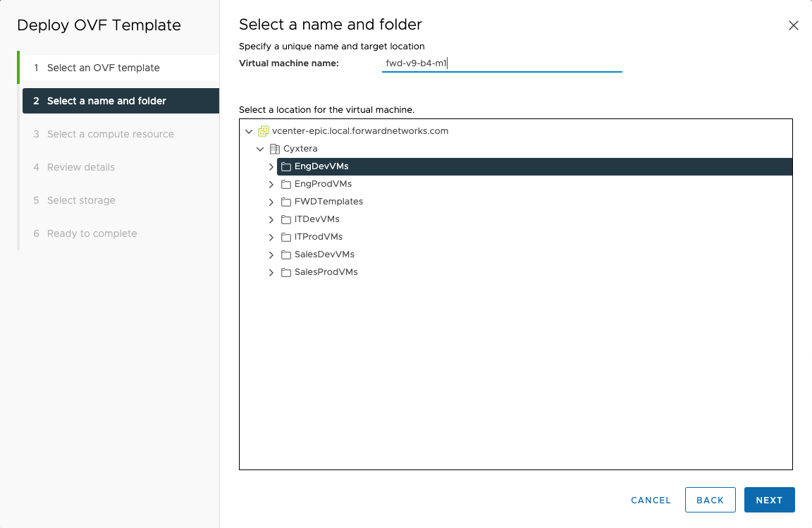Click the BACK button
The image size is (812, 528).
pyautogui.click(x=710, y=500)
